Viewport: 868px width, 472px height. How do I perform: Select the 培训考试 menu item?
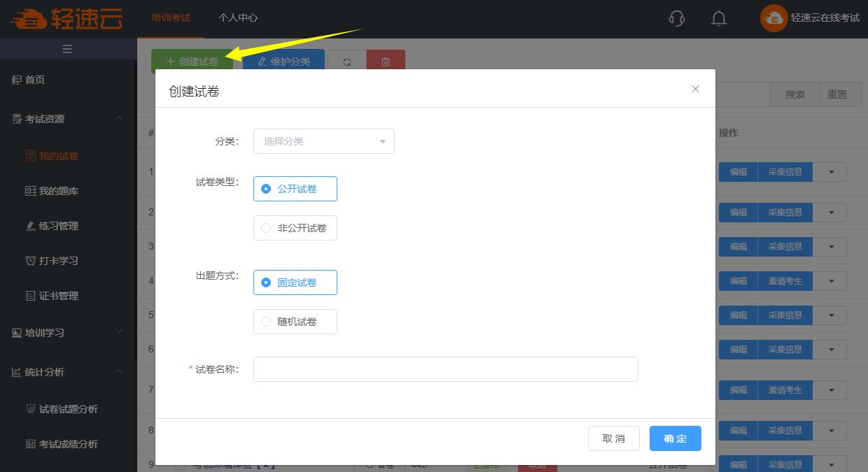(x=170, y=19)
